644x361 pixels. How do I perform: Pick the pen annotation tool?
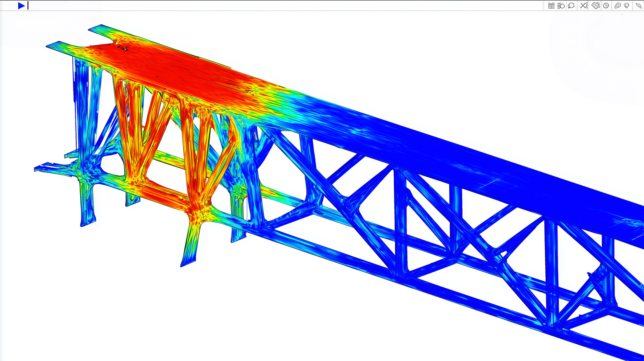point(638,6)
